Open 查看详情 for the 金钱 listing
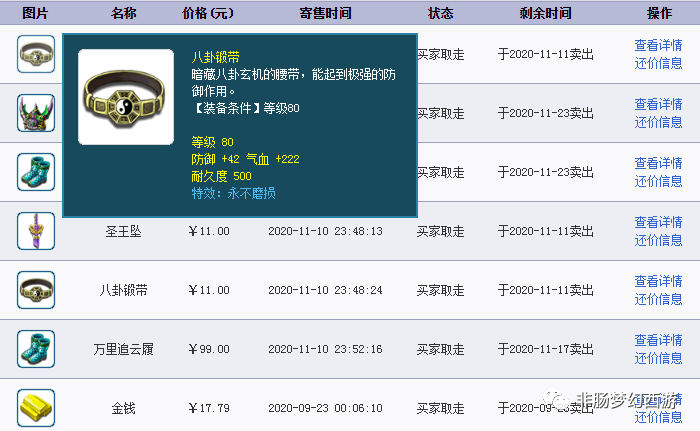The width and height of the screenshot is (700, 431). point(658,399)
